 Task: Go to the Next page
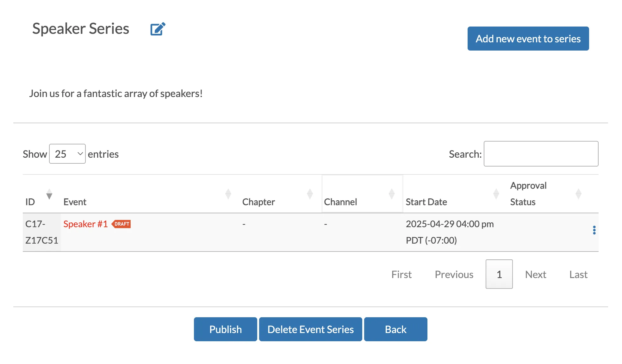(x=536, y=274)
